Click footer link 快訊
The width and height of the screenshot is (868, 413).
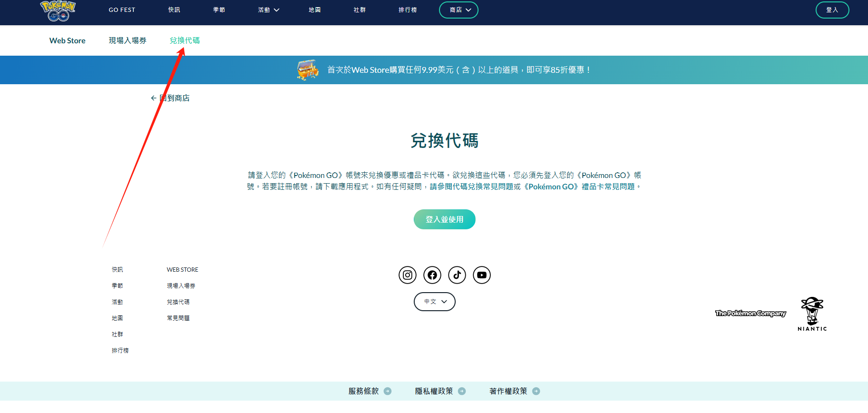tap(117, 270)
